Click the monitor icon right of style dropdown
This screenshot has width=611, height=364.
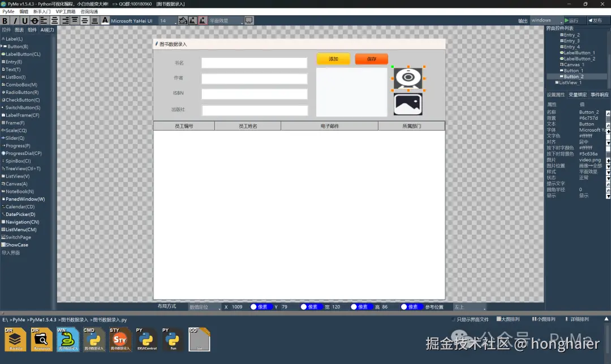coord(249,20)
